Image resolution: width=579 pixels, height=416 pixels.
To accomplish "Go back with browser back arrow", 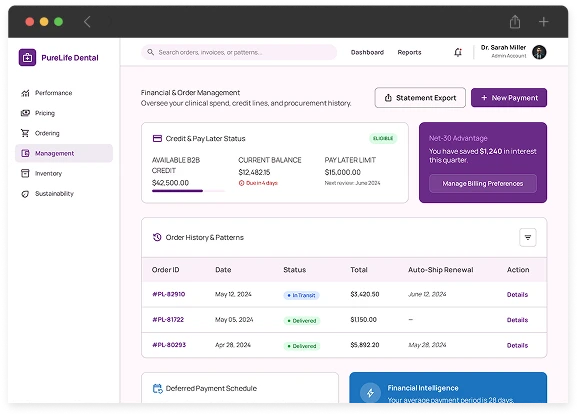I will click(87, 22).
